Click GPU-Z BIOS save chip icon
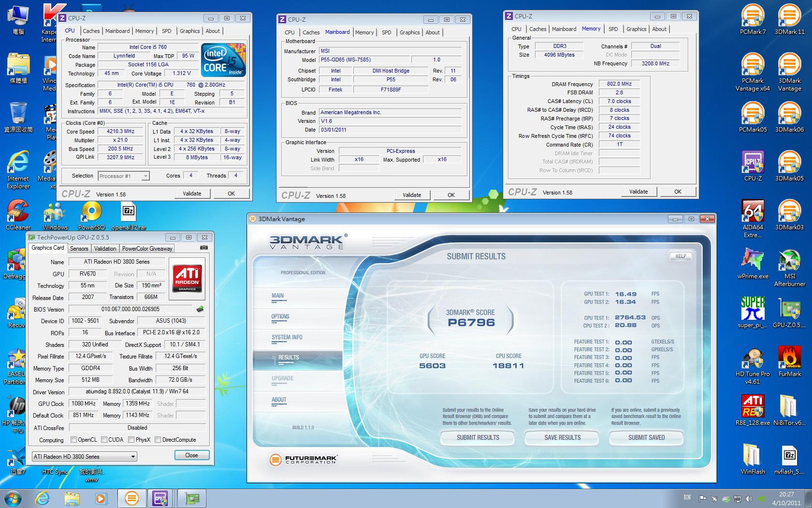Image resolution: width=812 pixels, height=508 pixels. click(200, 309)
